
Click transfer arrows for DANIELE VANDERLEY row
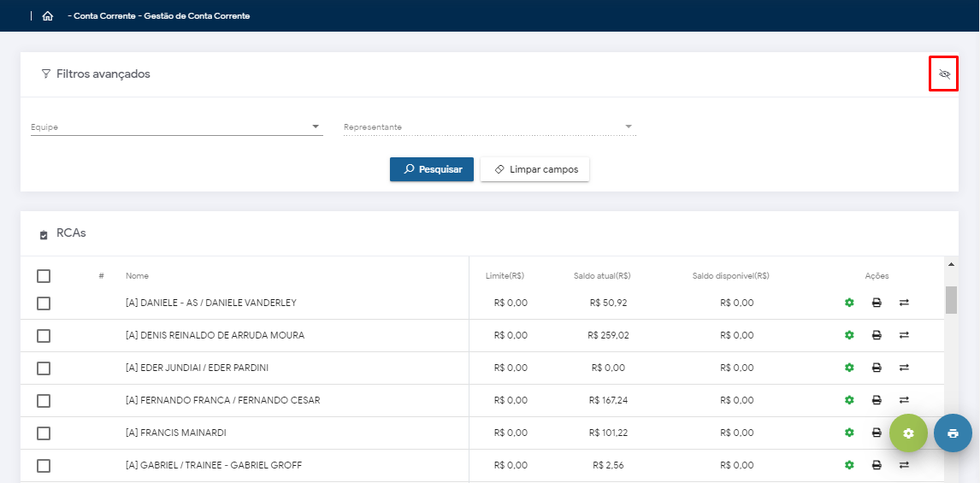[904, 303]
